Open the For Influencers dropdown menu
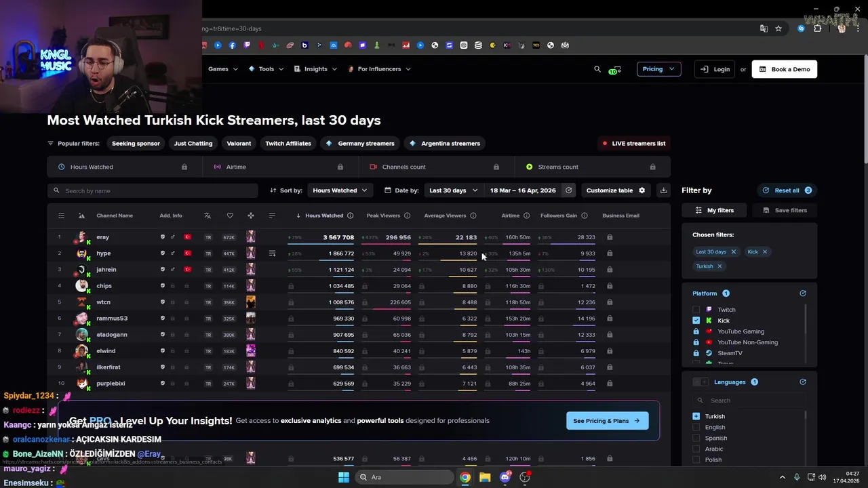 coord(379,69)
